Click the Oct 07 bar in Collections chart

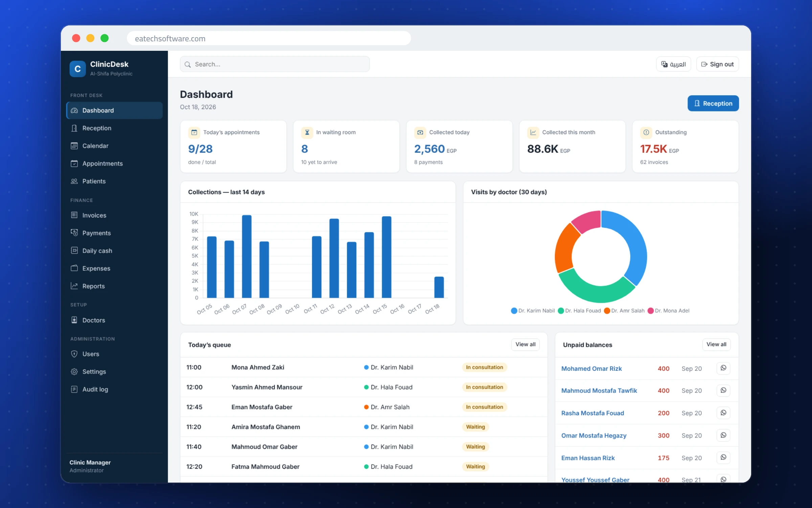pos(247,256)
